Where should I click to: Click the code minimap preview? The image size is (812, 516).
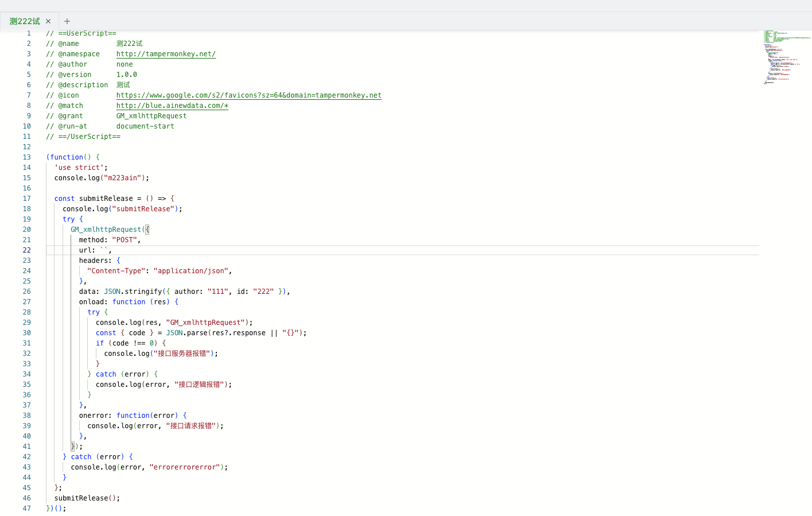click(785, 57)
